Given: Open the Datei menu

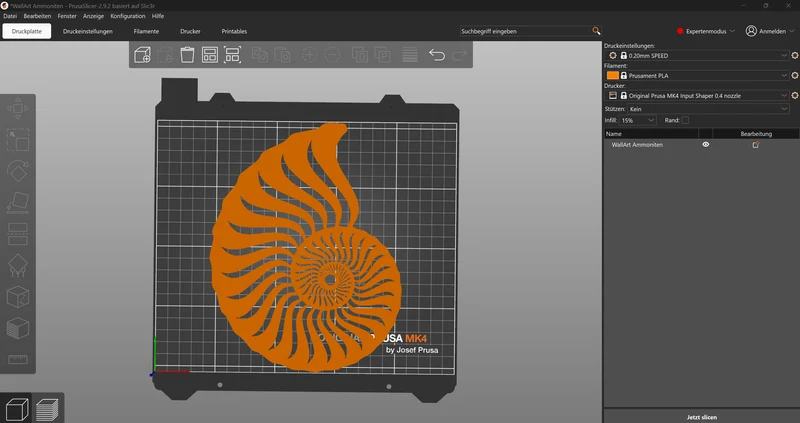Looking at the screenshot, I should [x=10, y=16].
